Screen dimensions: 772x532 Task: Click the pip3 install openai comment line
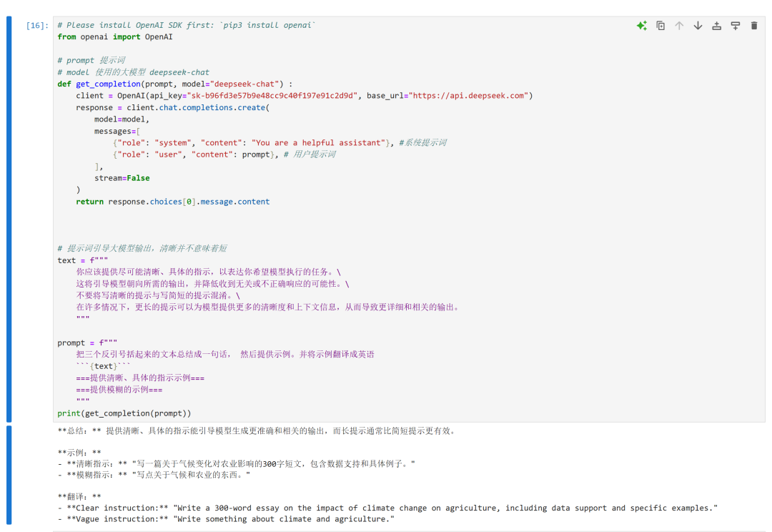click(186, 25)
